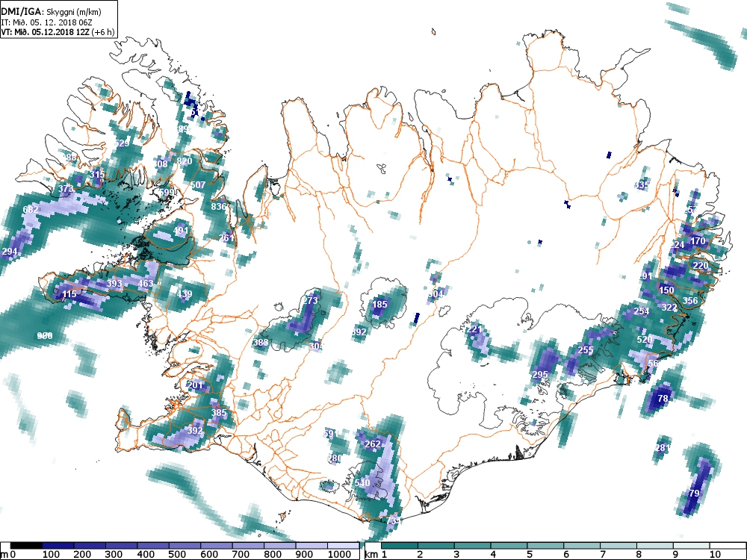Click the 599 visibility value
The width and height of the screenshot is (747, 560).
pos(167,193)
